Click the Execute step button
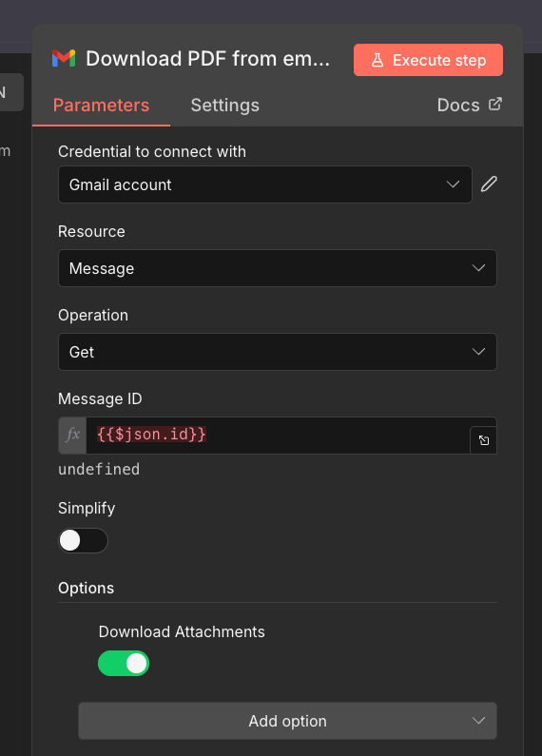542x756 pixels. coord(428,60)
